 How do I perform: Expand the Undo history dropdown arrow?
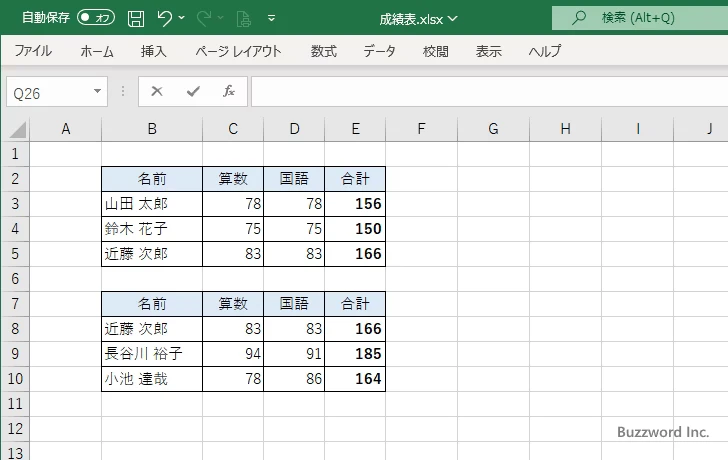coord(184,18)
